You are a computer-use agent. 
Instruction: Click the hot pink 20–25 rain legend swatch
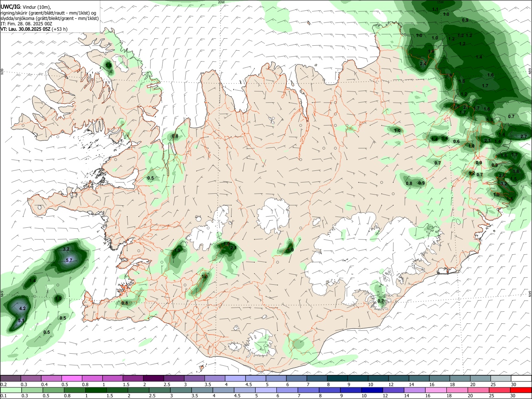click(478, 390)
